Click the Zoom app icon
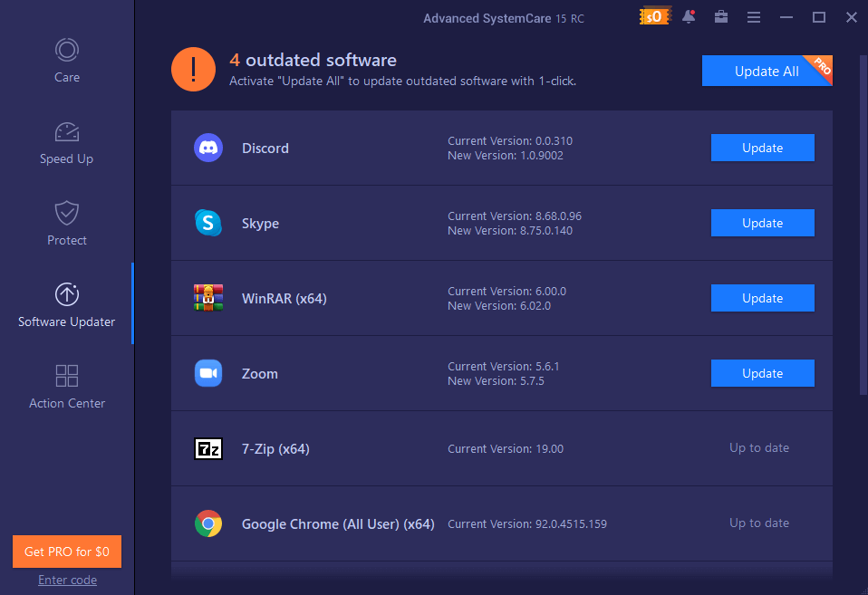This screenshot has height=595, width=868. (x=208, y=373)
